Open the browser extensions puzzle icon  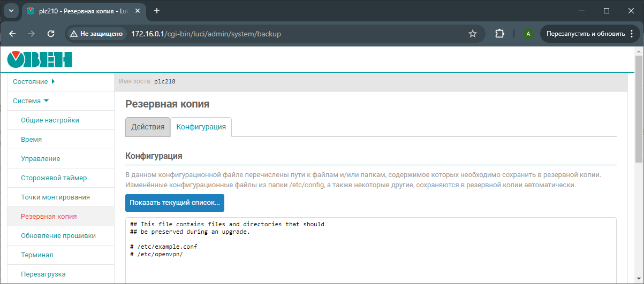(x=499, y=34)
